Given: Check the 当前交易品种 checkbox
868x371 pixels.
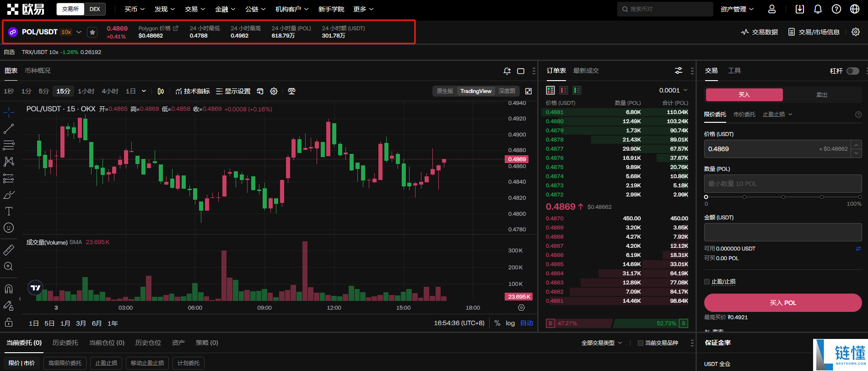Looking at the screenshot, I should (641, 343).
